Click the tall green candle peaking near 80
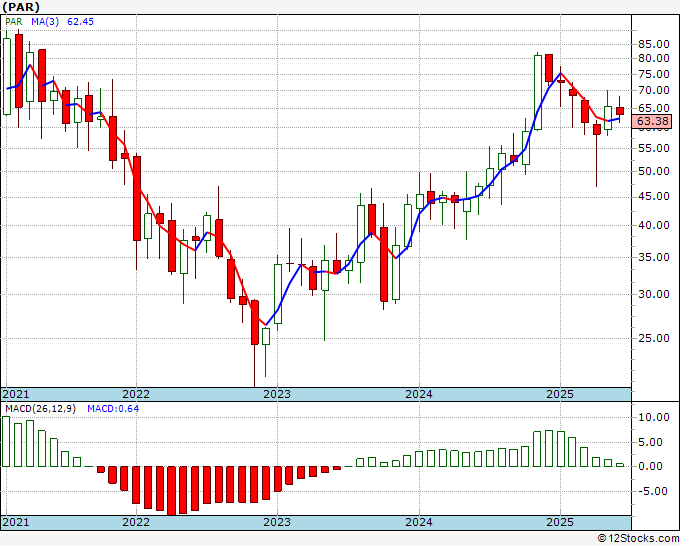The width and height of the screenshot is (680, 546). (x=538, y=92)
